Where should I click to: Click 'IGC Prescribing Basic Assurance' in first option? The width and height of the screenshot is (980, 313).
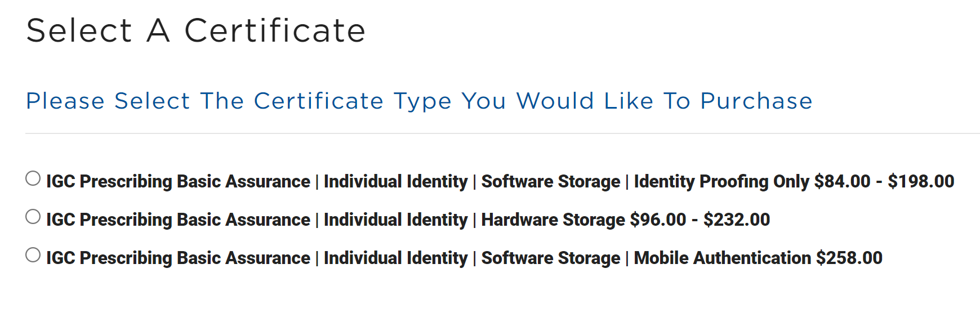[x=178, y=182]
